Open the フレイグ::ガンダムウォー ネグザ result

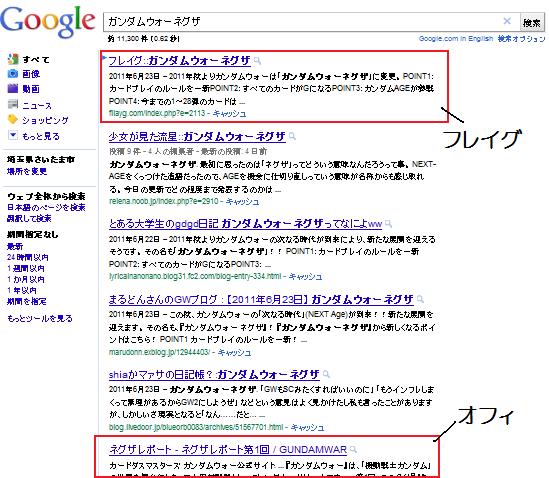pyautogui.click(x=180, y=61)
